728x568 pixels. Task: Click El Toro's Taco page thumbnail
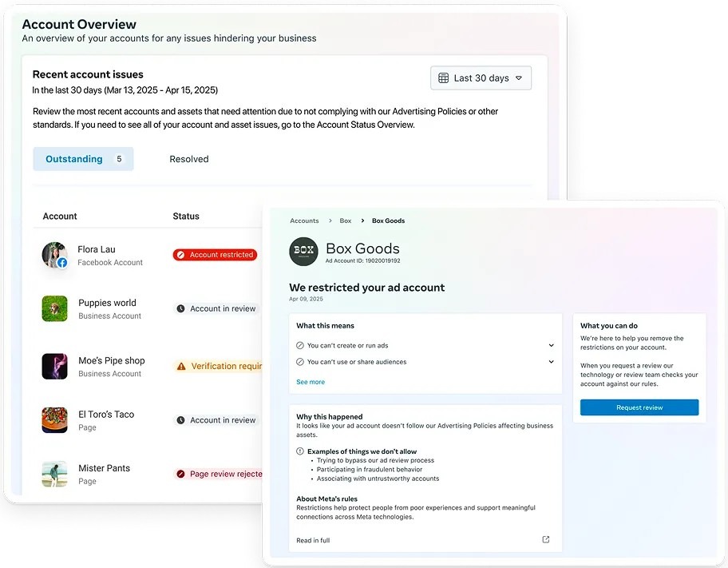(x=54, y=420)
